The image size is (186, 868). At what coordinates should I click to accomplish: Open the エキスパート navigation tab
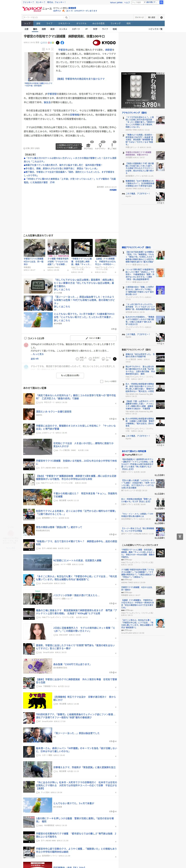pyautogui.click(x=64, y=24)
